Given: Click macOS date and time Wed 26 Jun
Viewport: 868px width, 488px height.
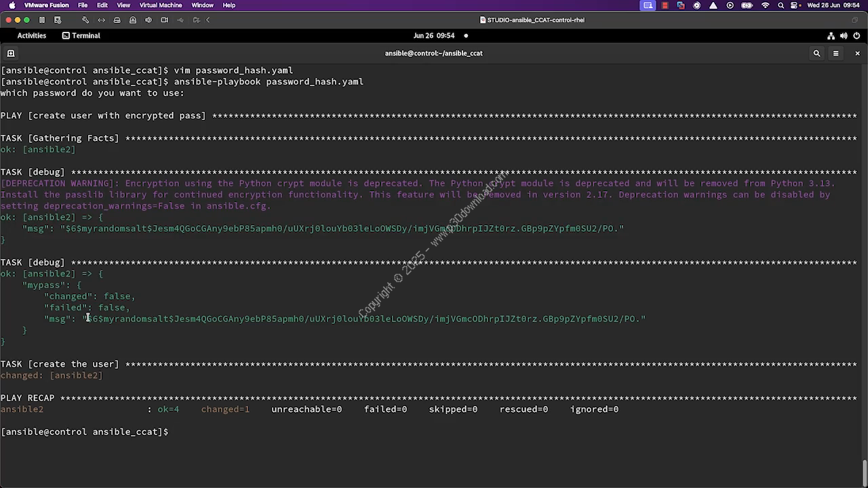Looking at the screenshot, I should point(835,5).
